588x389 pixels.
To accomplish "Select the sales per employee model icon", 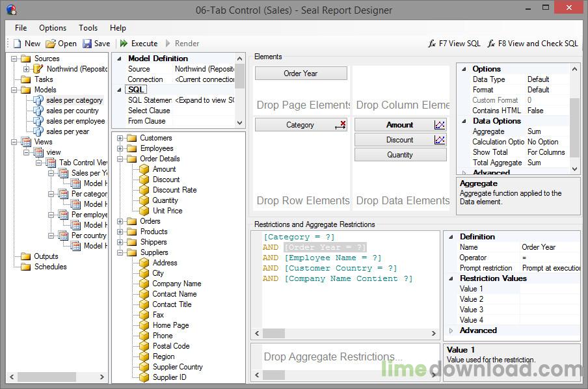I will pyautogui.click(x=38, y=121).
